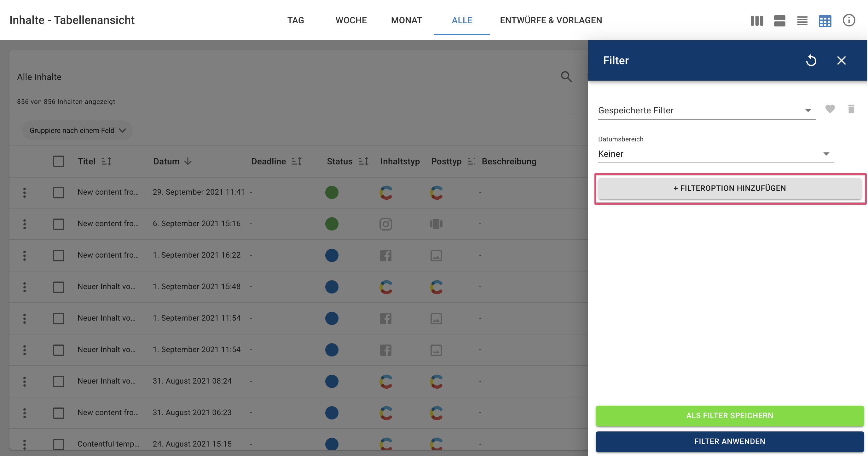The width and height of the screenshot is (868, 456).
Task: Switch to list view icon
Action: [802, 20]
